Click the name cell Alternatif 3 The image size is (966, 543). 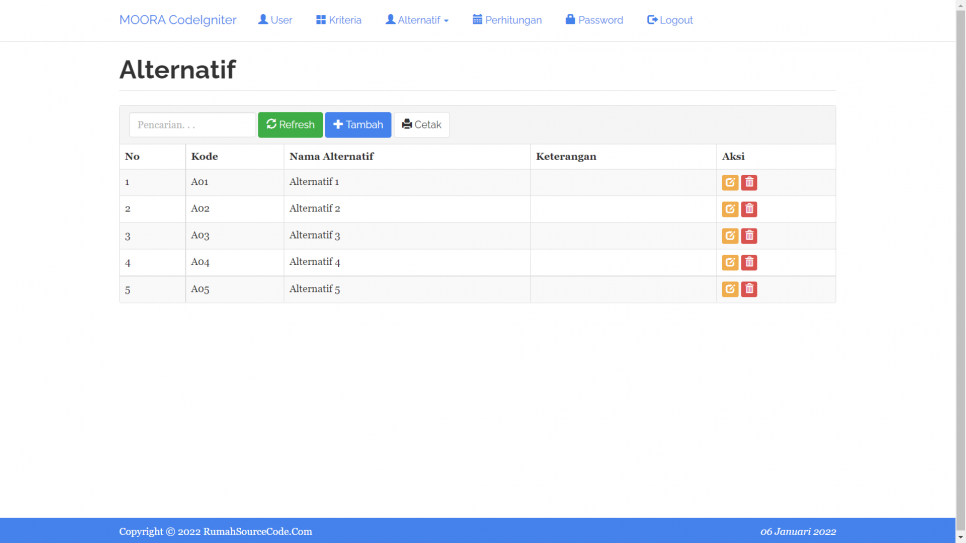click(407, 235)
